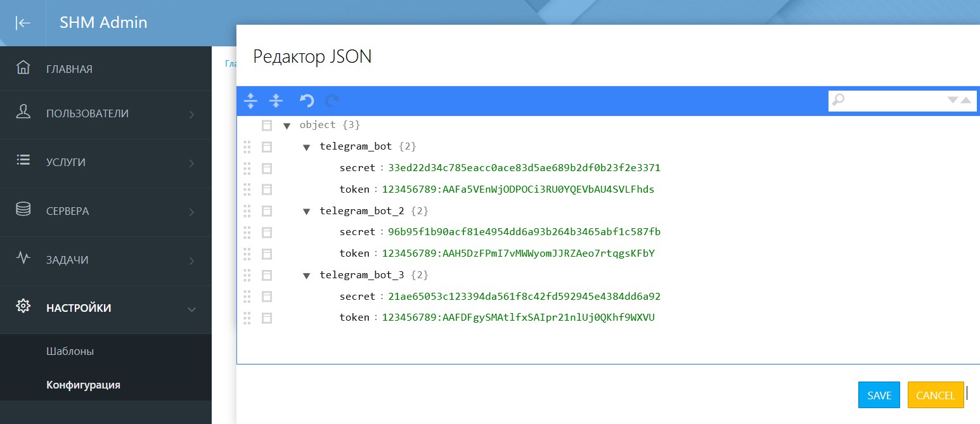980x424 pixels.
Task: Click the drag handle beside telegram_bot_3
Action: [x=247, y=275]
